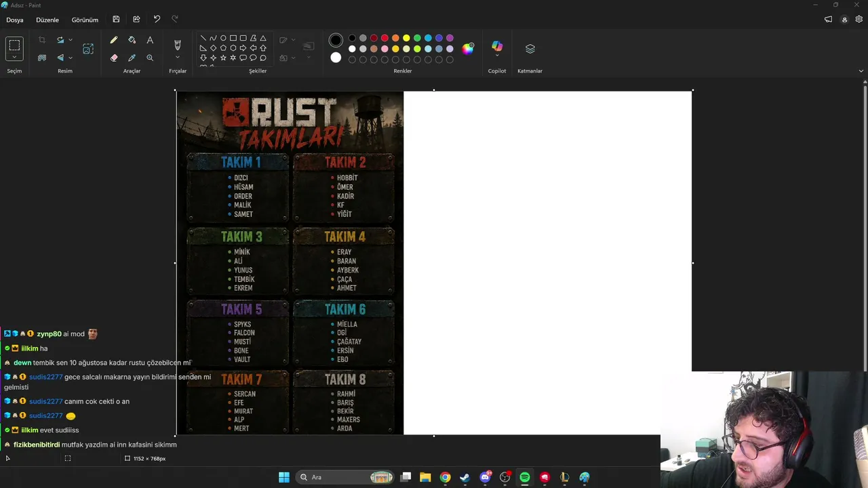Viewport: 868px width, 488px height.
Task: Open the Düzenle menu
Action: point(47,20)
